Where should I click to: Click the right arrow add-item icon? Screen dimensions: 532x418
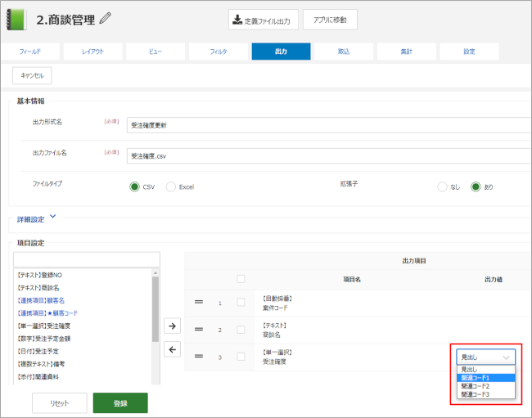(x=173, y=326)
